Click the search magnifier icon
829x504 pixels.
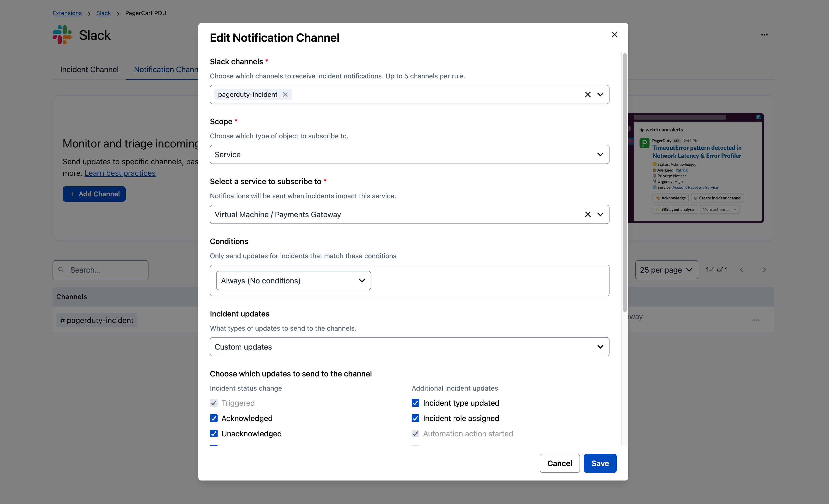coord(61,270)
